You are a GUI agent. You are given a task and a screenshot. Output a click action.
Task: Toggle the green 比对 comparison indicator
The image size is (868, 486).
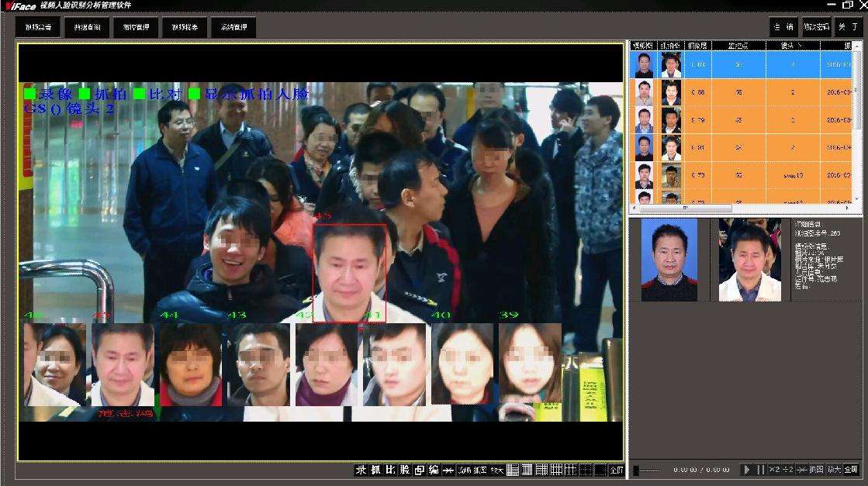[140, 94]
